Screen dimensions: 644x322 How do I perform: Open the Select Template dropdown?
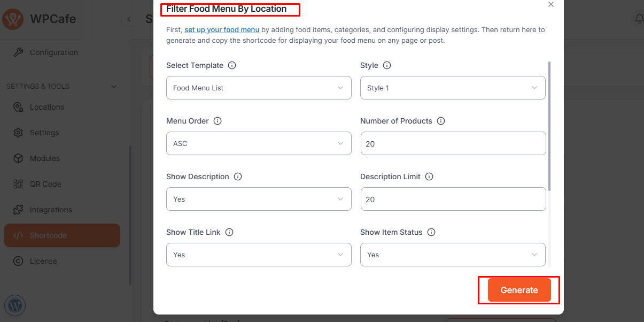point(259,88)
